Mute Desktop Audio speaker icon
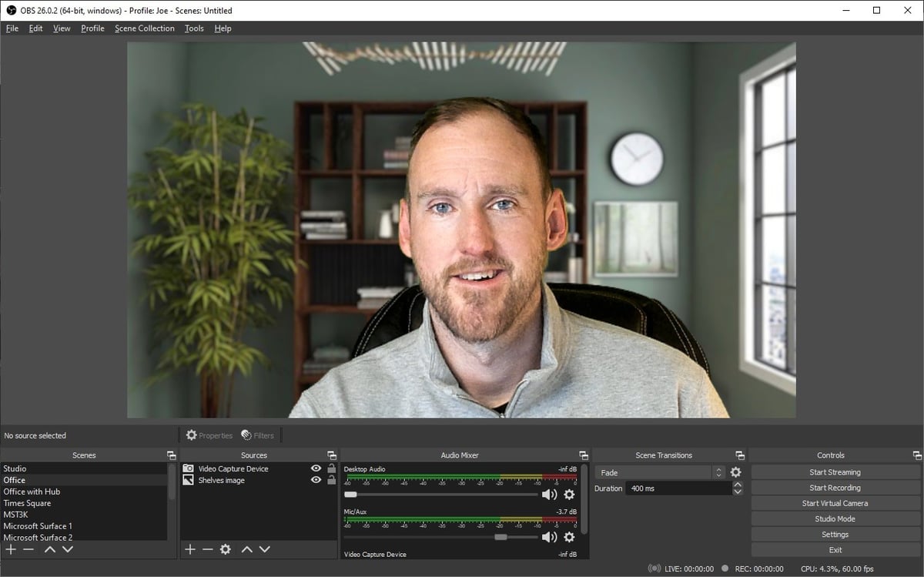The width and height of the screenshot is (924, 577). tap(548, 495)
